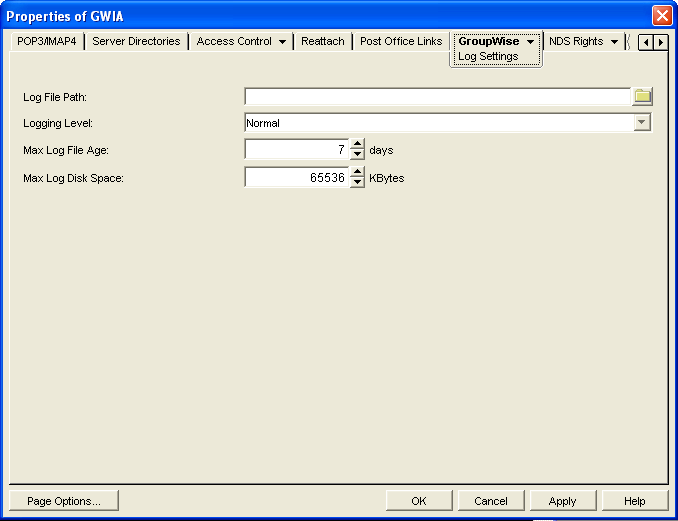The width and height of the screenshot is (678, 521).
Task: Decrease Max Log File Age value
Action: pos(357,154)
